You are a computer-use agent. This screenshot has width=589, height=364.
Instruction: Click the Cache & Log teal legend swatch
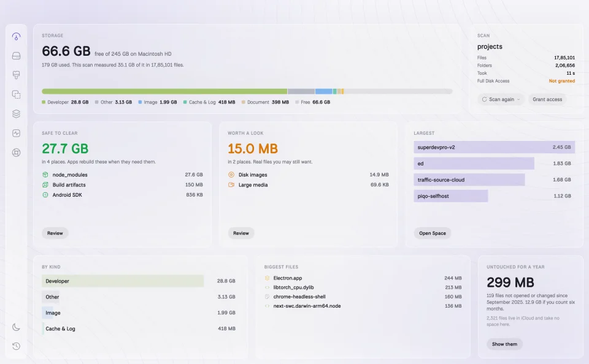coord(185,102)
